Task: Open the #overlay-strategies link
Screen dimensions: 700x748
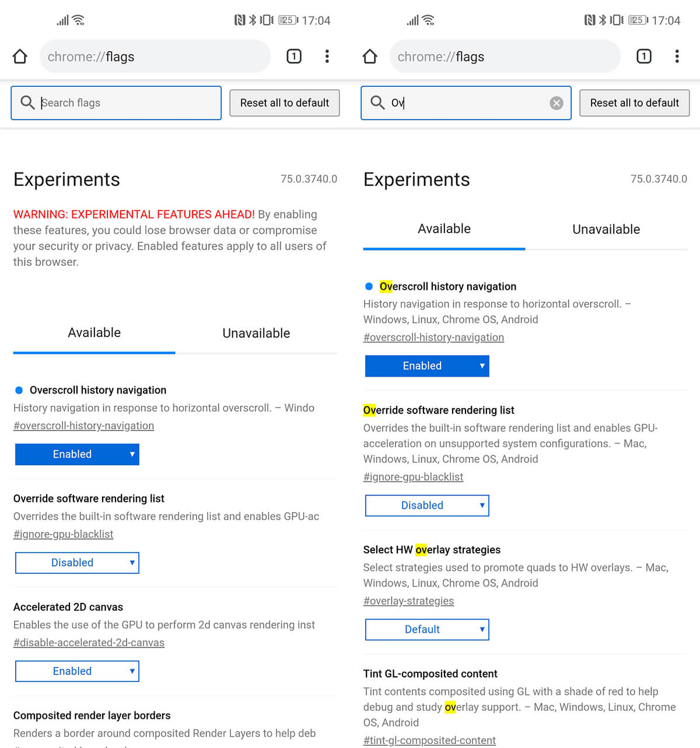Action: (x=408, y=601)
